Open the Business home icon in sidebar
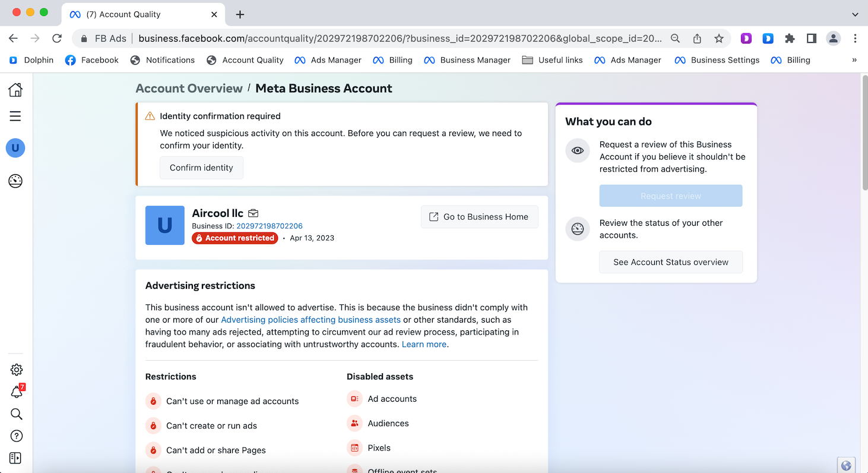Screen dimensions: 868x473 15,90
